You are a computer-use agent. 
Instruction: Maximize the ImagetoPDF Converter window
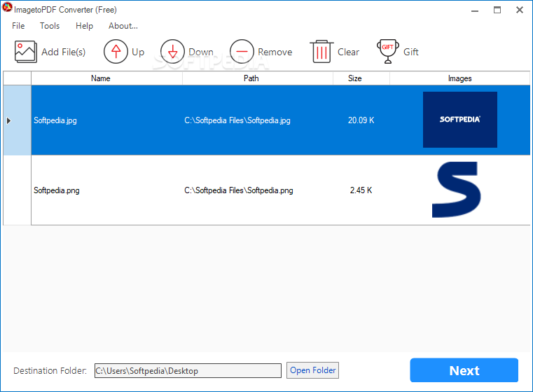tap(497, 10)
